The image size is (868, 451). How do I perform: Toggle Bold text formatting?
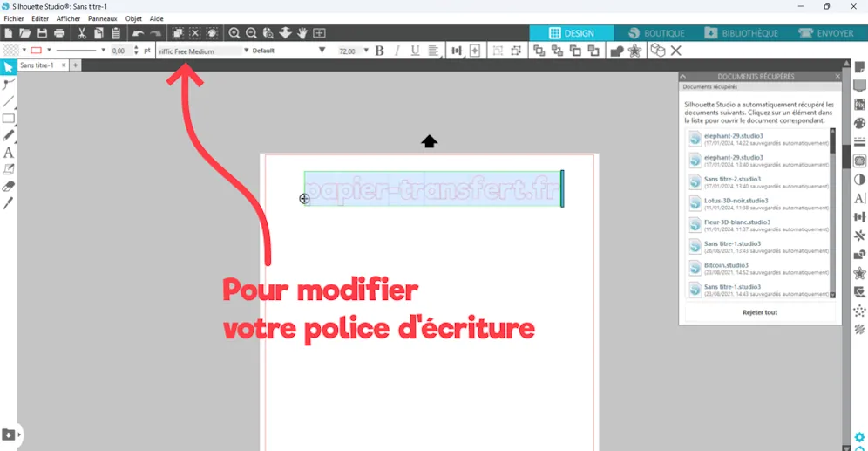(380, 51)
